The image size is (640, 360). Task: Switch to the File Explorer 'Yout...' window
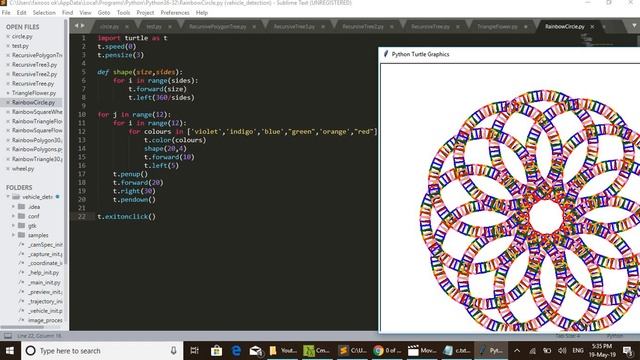tap(282, 351)
